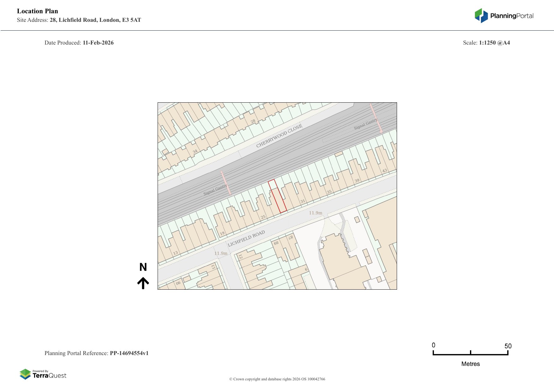Click the Crown copyright notice
554x392 pixels.
pos(277,379)
